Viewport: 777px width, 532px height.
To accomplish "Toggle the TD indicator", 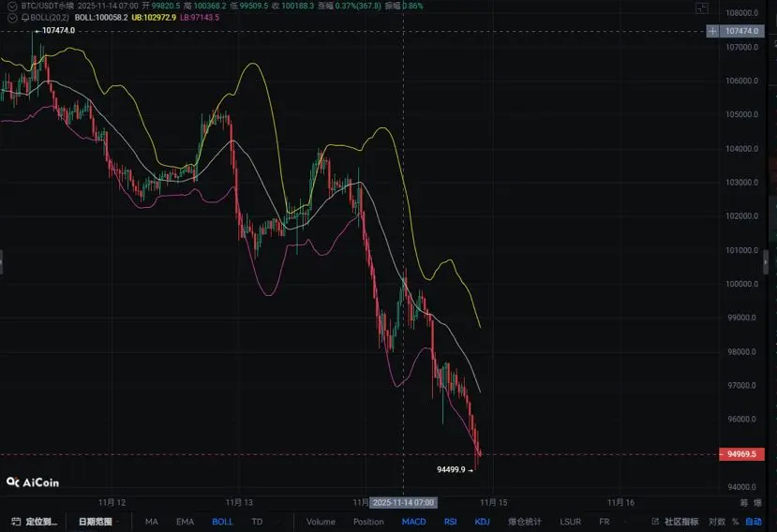I will point(257,522).
